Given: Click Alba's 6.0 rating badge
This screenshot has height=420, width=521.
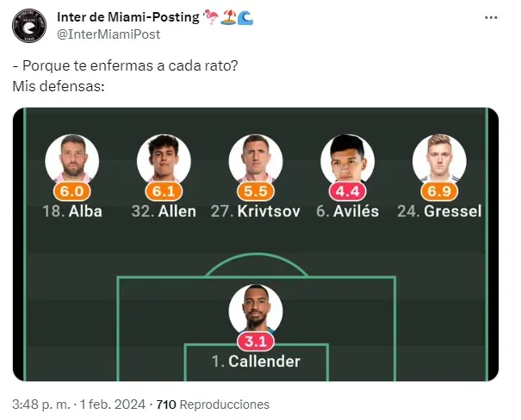Looking at the screenshot, I should tap(72, 190).
